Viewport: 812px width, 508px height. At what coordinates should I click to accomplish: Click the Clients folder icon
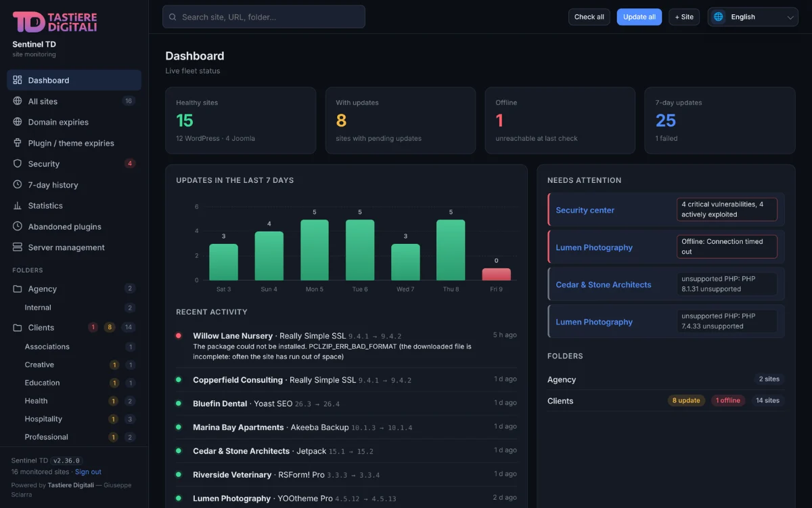pyautogui.click(x=18, y=328)
